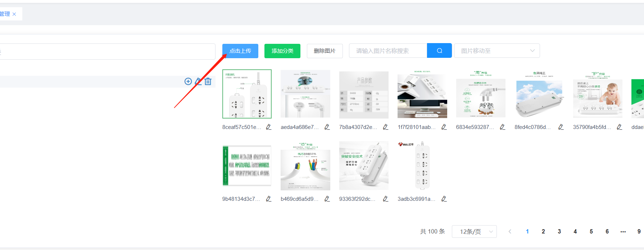Expand the 12条/页 page size selector
Image resolution: width=644 pixels, height=250 pixels.
click(x=474, y=232)
